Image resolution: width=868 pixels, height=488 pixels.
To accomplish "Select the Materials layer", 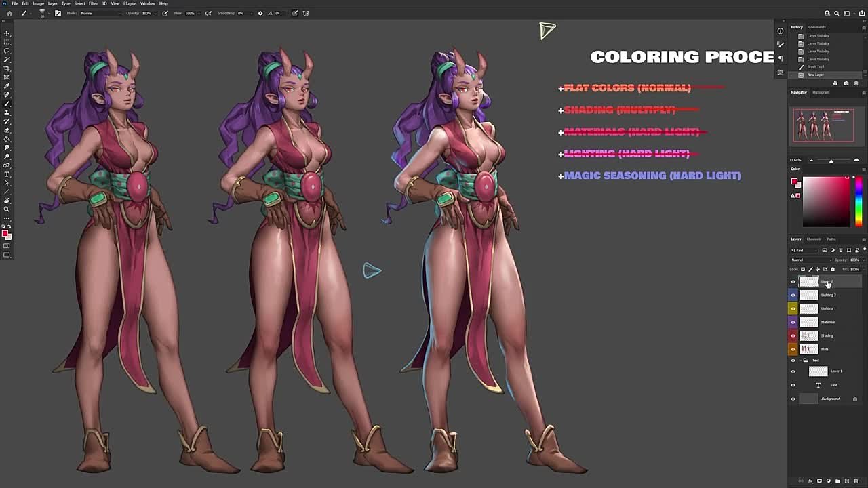I will point(828,322).
